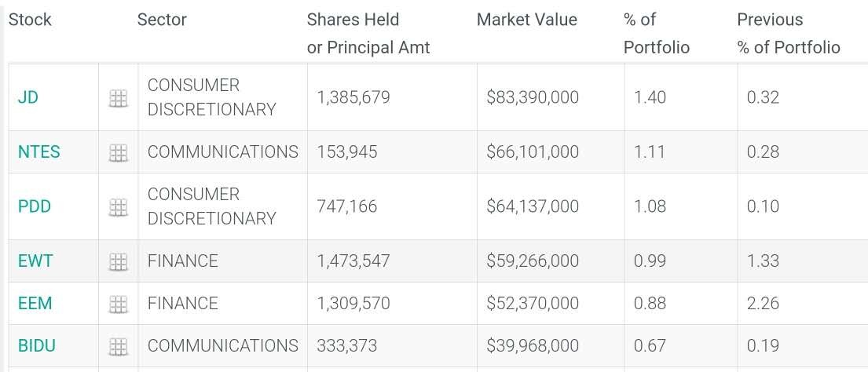Sort by the Stock column header
Image resolution: width=868 pixels, height=372 pixels.
click(30, 20)
